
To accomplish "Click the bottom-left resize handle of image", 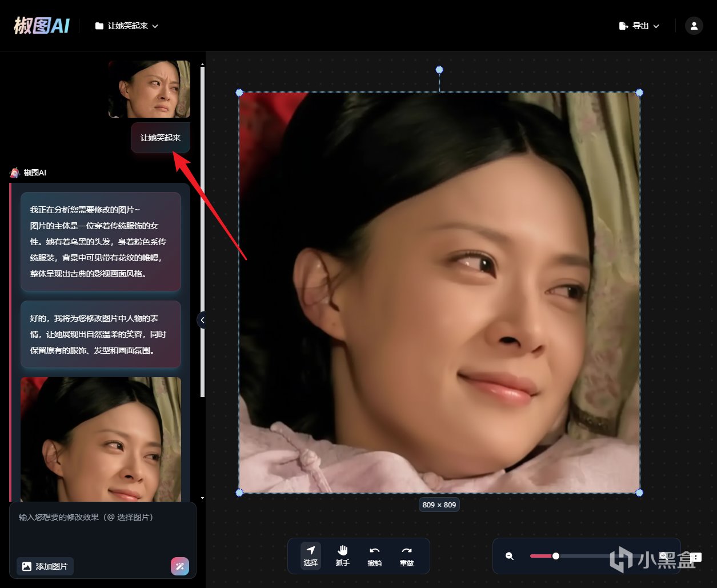I will (239, 493).
